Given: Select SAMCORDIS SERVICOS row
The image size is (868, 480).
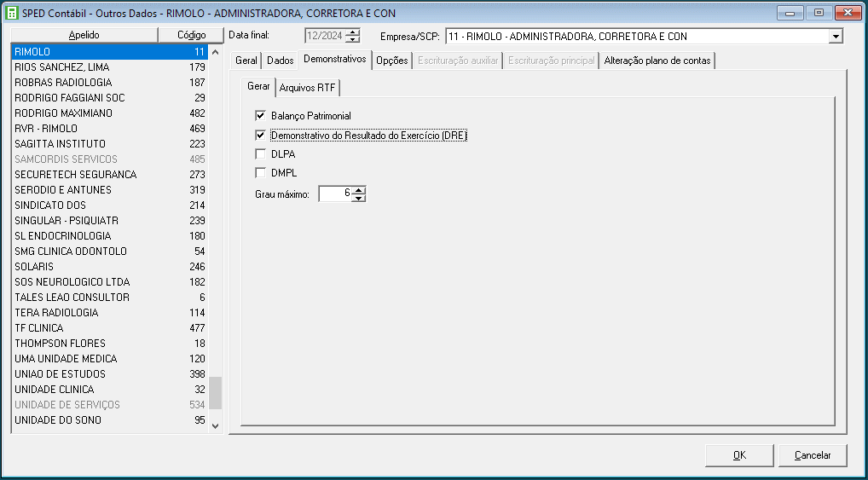Looking at the screenshot, I should 110,159.
